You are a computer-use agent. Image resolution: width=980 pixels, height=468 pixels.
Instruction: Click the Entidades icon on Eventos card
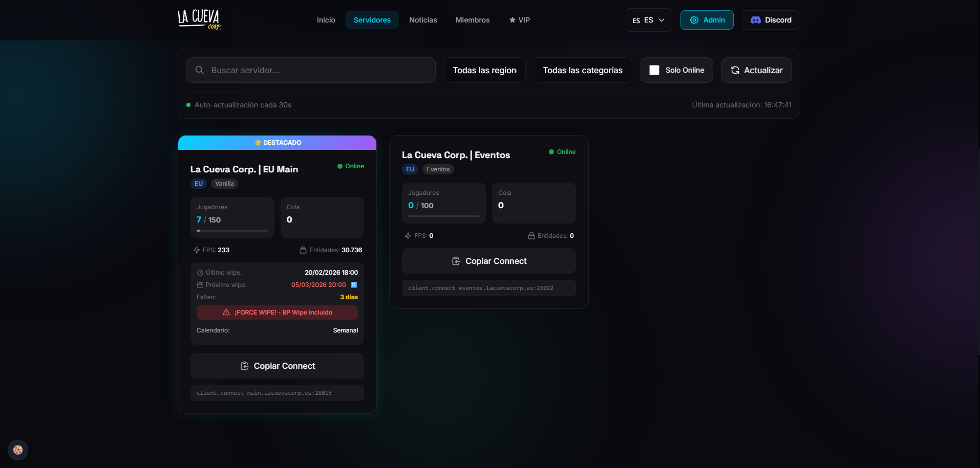(531, 236)
